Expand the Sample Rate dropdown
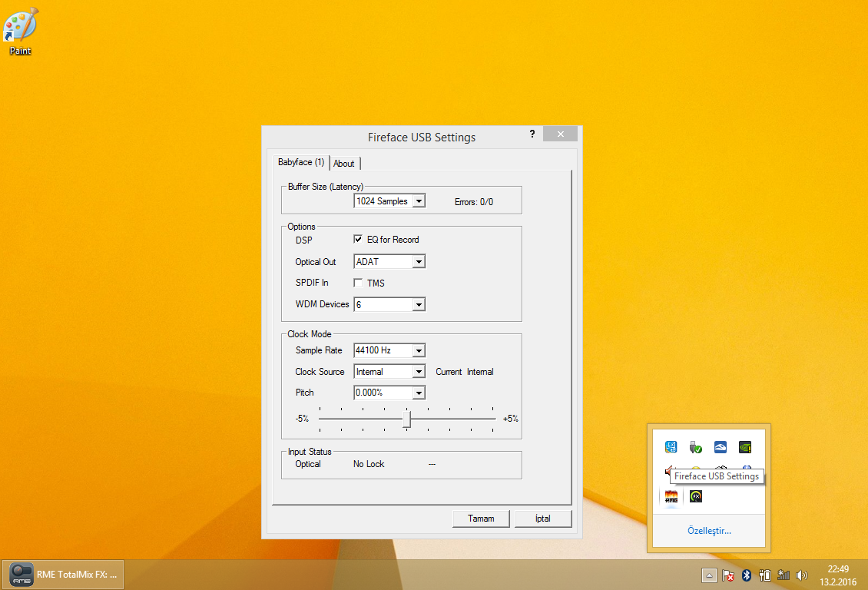 (x=419, y=350)
